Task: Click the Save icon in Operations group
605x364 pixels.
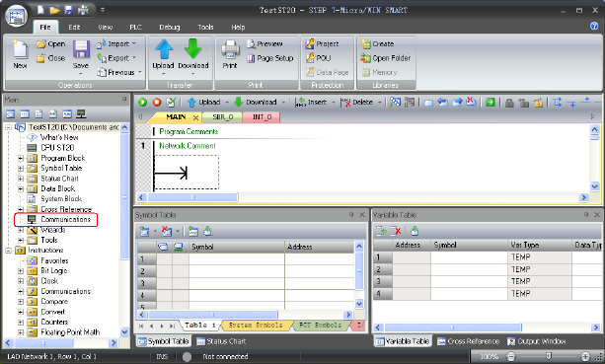Action: 81,49
